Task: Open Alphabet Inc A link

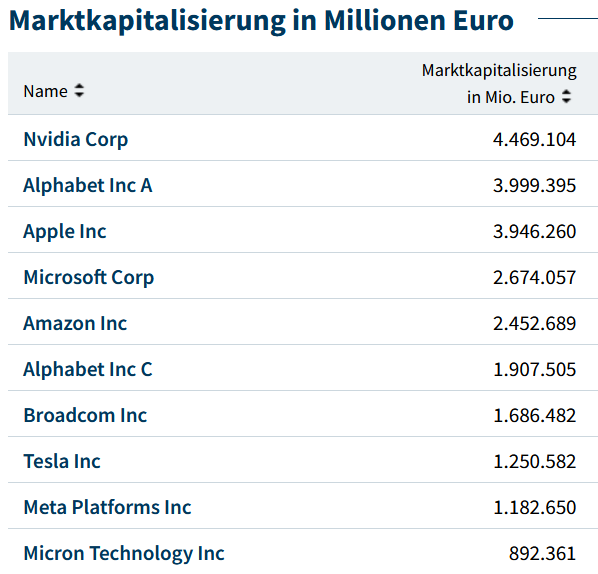Action: tap(88, 185)
